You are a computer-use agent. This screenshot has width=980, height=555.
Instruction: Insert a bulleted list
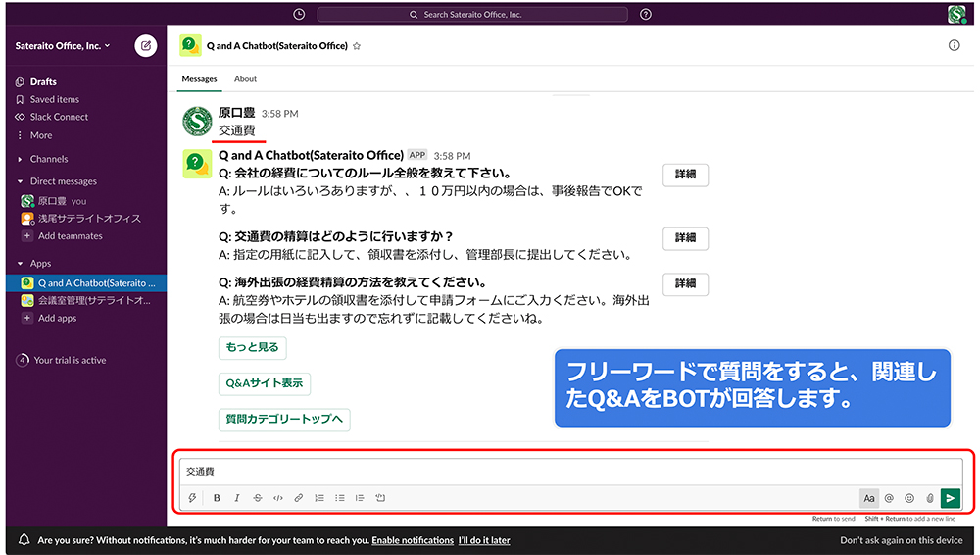[x=339, y=498]
